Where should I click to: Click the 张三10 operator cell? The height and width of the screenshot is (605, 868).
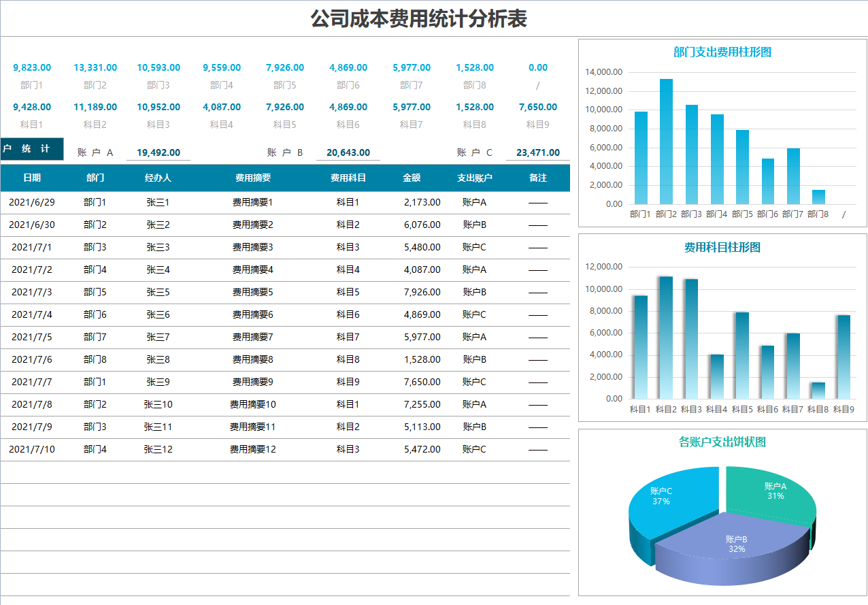[x=158, y=404]
